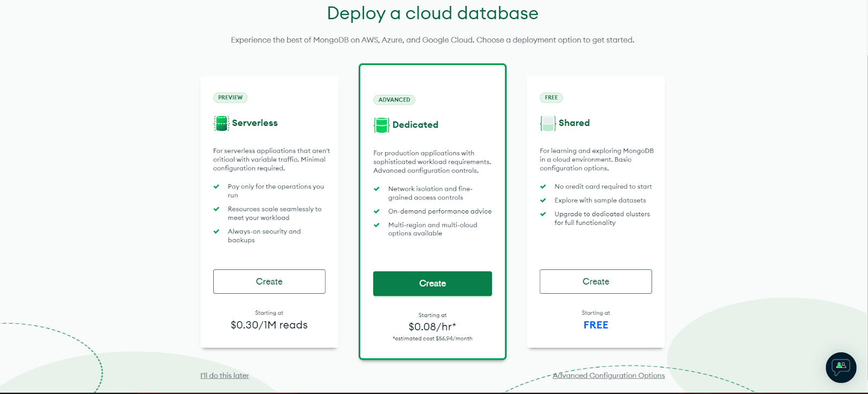Choose I'll do this later
This screenshot has width=868, height=394.
(225, 375)
